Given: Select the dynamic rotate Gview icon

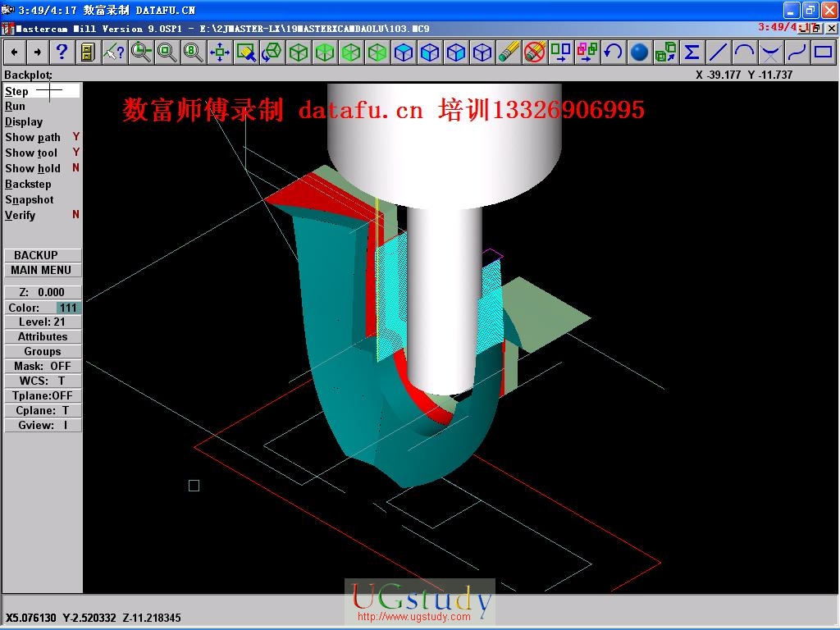Looking at the screenshot, I should pos(272,52).
